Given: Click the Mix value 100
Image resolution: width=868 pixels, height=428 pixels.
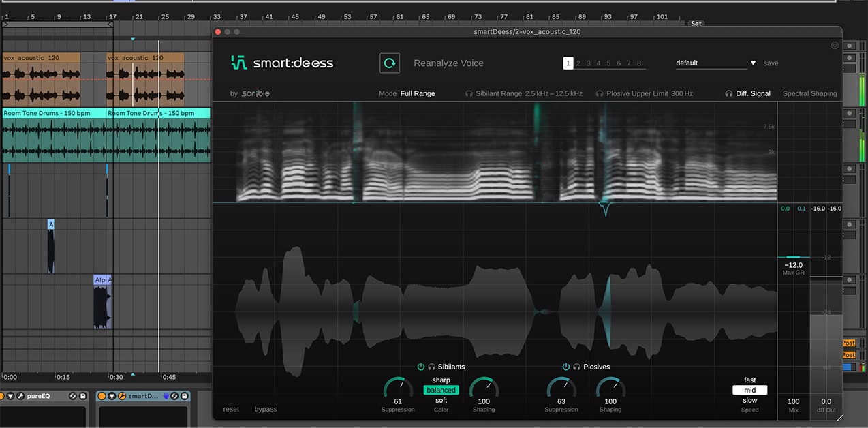Looking at the screenshot, I should (793, 401).
